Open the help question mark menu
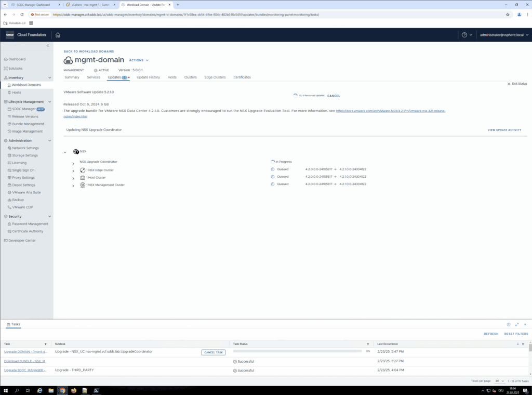This screenshot has width=532, height=395. point(464,35)
